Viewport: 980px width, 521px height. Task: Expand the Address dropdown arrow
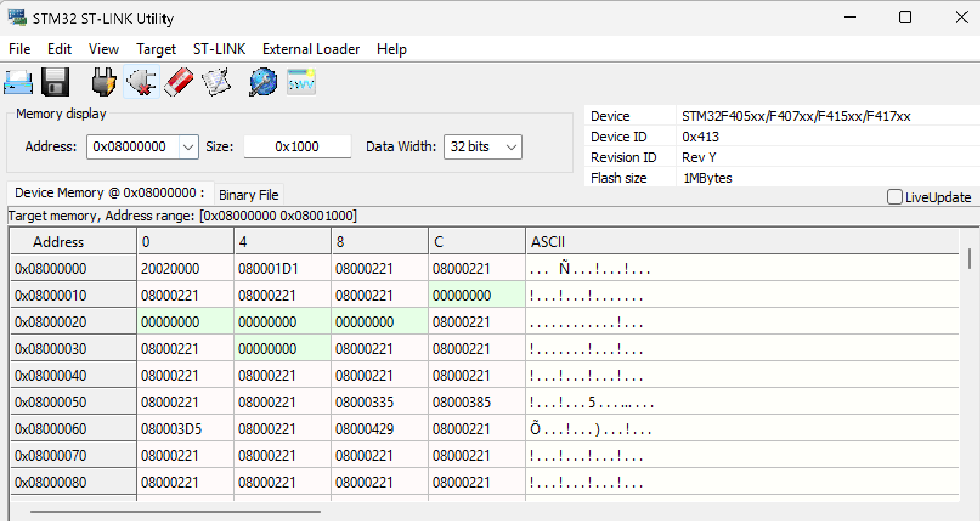pos(188,147)
